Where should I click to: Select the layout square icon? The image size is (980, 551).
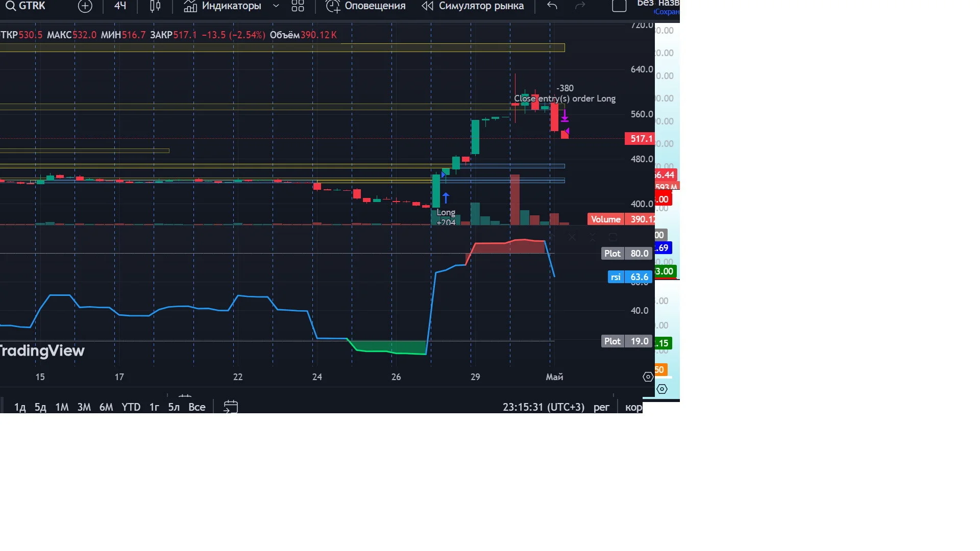619,6
